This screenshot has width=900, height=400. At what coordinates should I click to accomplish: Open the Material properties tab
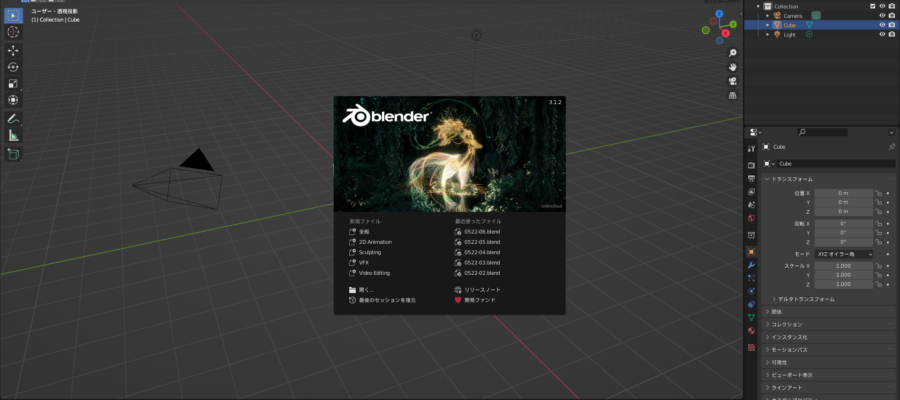[x=751, y=331]
